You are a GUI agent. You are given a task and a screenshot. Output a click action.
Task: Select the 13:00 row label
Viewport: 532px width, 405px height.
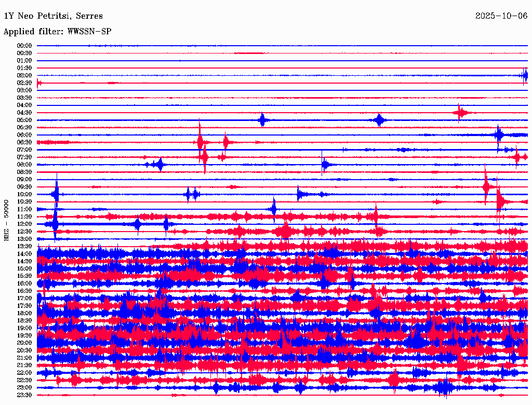[24, 239]
